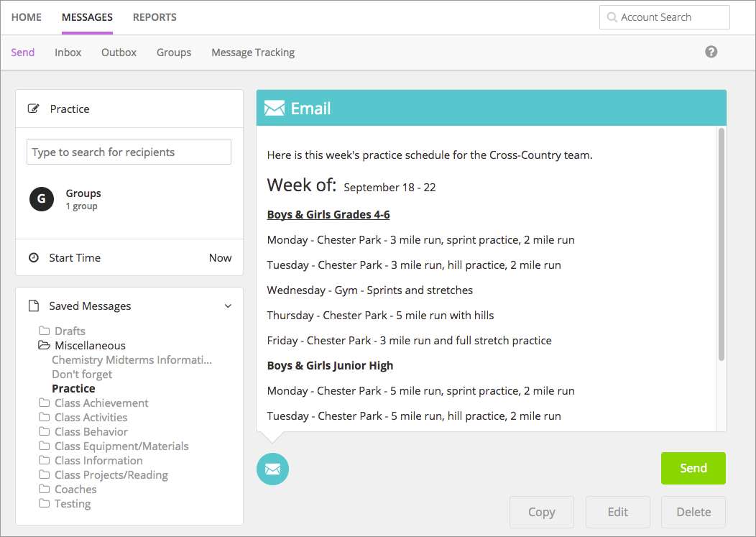
Task: Open the Message Tracking subtab
Action: click(253, 52)
